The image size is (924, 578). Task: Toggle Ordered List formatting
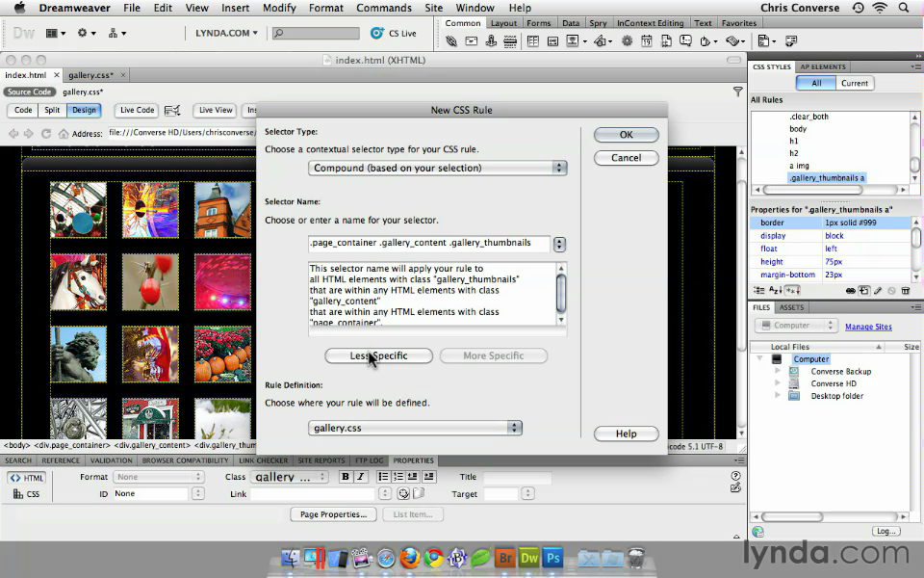pos(398,477)
